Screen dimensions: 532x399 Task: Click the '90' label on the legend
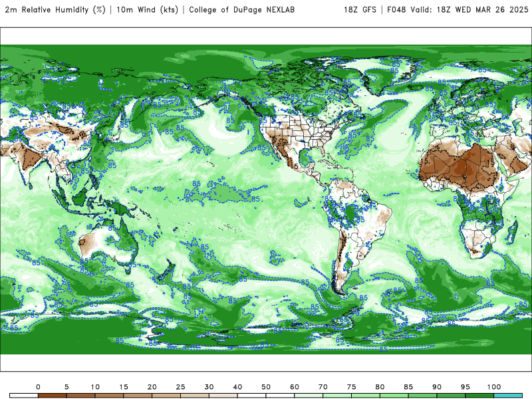click(x=437, y=387)
